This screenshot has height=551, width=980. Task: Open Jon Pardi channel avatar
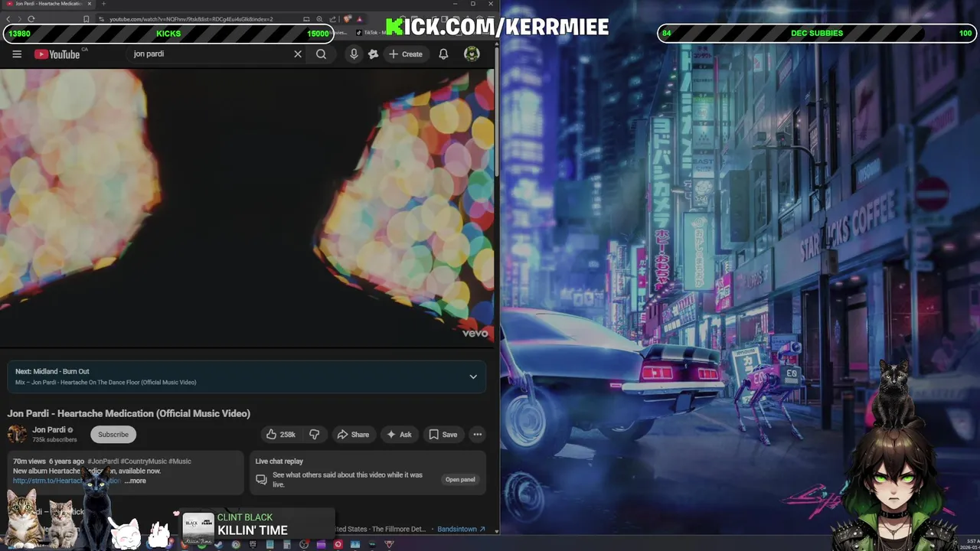point(17,434)
